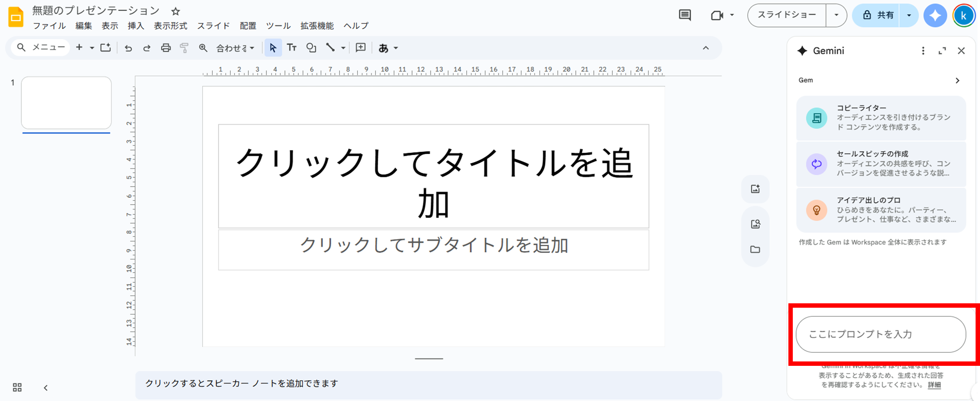
Task: Open the 拡張機能 menu
Action: tap(317, 26)
